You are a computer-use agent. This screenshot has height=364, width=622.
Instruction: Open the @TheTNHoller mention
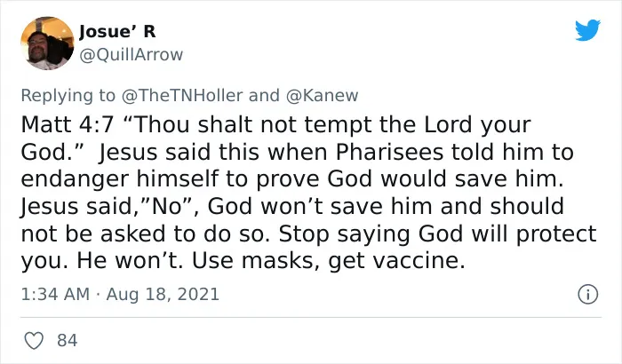tap(182, 96)
